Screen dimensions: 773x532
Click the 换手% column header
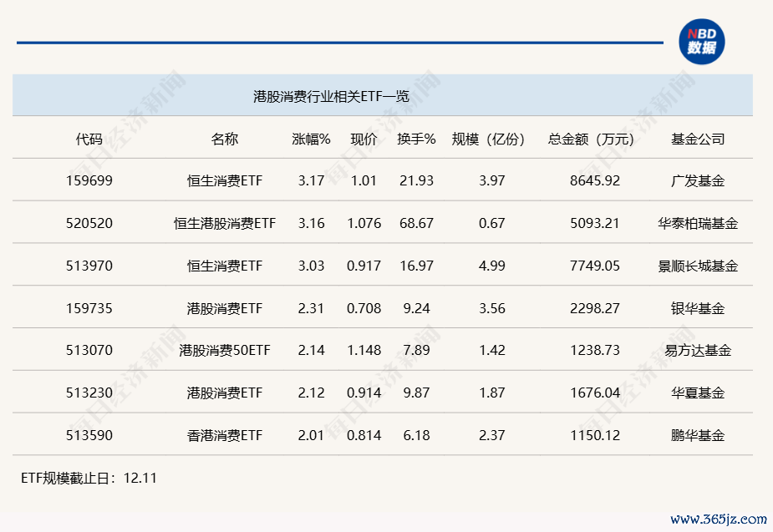click(416, 139)
